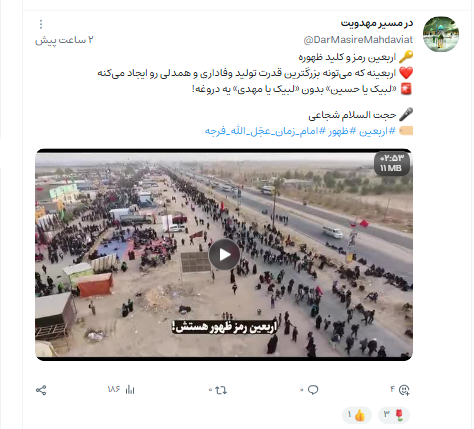Open the three-dot post options menu

[x=41, y=24]
